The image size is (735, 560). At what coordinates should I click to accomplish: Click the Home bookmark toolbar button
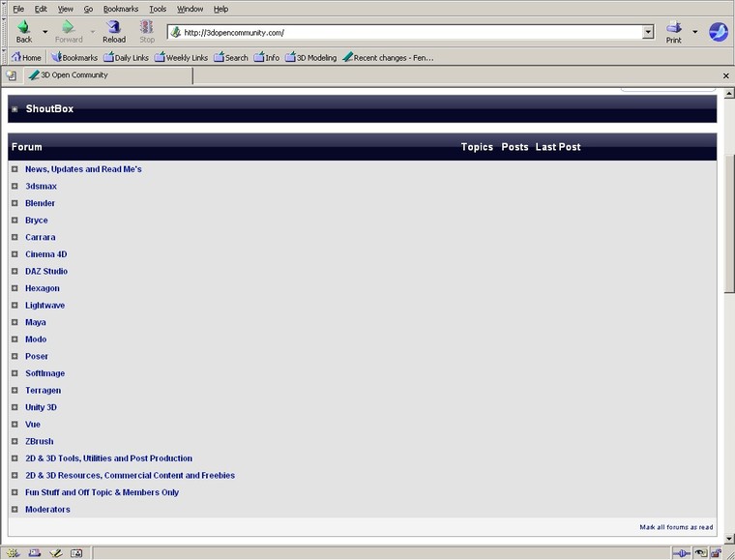[26, 57]
